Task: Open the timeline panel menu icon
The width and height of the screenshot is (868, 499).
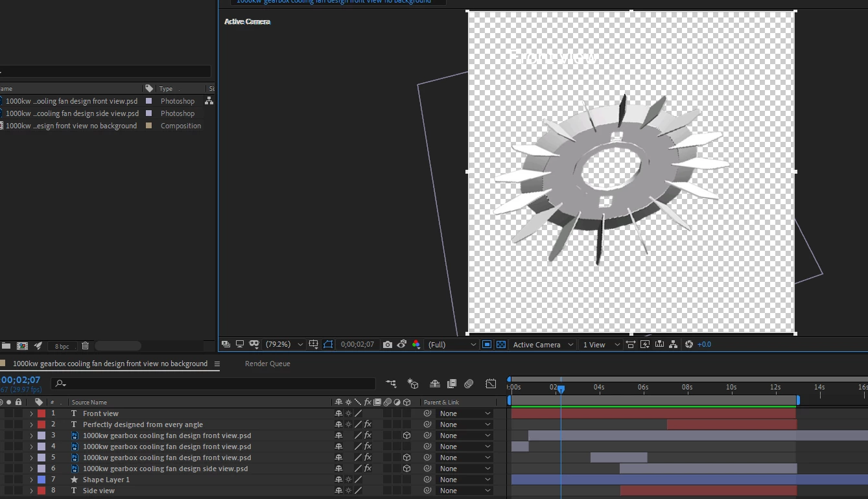Action: tap(217, 364)
